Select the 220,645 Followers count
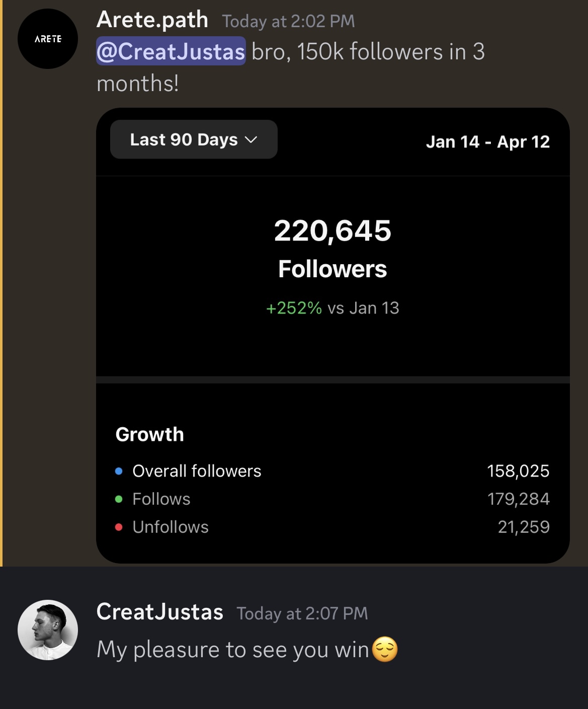Image resolution: width=588 pixels, height=709 pixels. click(x=332, y=231)
